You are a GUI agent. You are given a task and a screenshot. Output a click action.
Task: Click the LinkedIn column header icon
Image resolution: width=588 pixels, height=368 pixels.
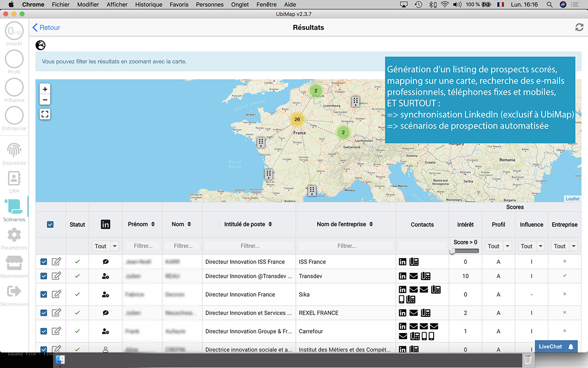(x=105, y=224)
